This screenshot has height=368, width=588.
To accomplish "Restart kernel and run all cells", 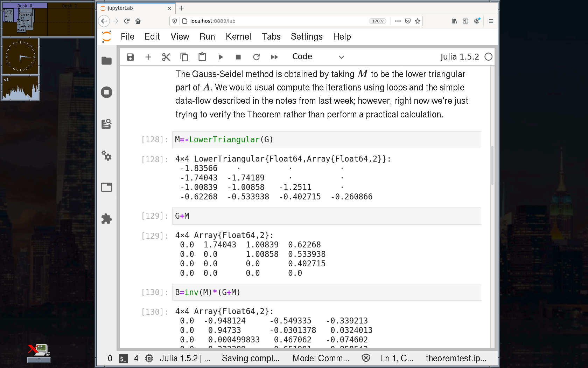I will point(274,57).
